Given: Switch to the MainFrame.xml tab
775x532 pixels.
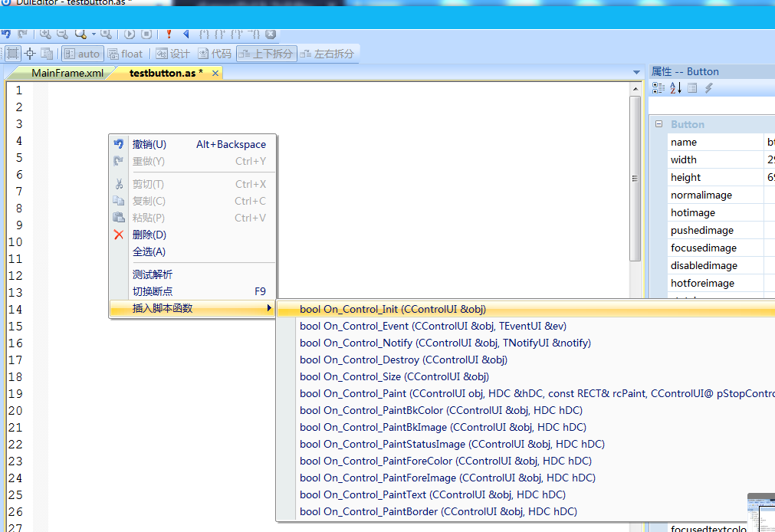Looking at the screenshot, I should (x=69, y=71).
